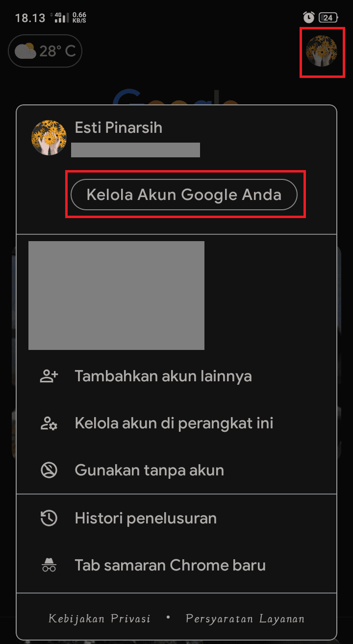This screenshot has width=353, height=644.
Task: Tap the Esti Pinarsih account name
Action: (x=119, y=128)
